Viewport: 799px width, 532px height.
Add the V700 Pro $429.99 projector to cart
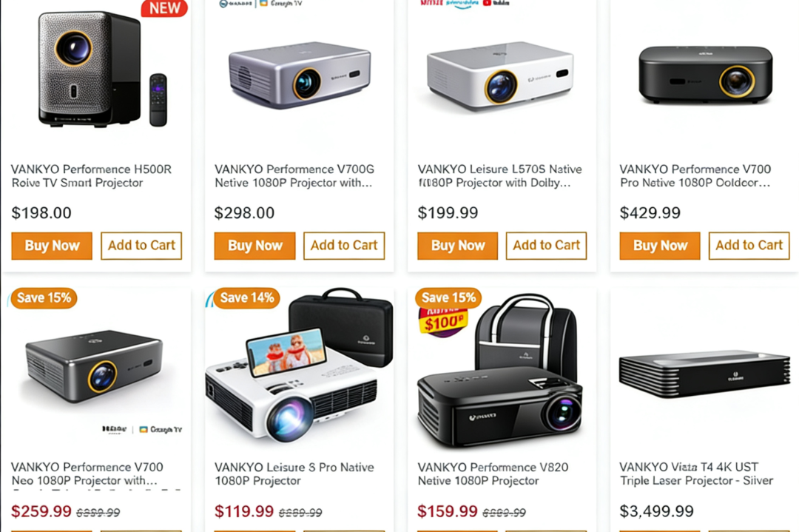749,246
